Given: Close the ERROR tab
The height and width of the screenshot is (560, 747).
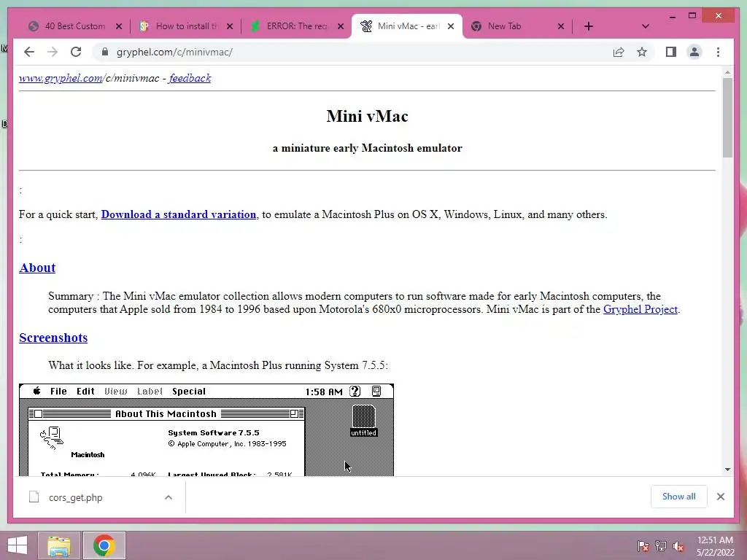Looking at the screenshot, I should coord(341,26).
